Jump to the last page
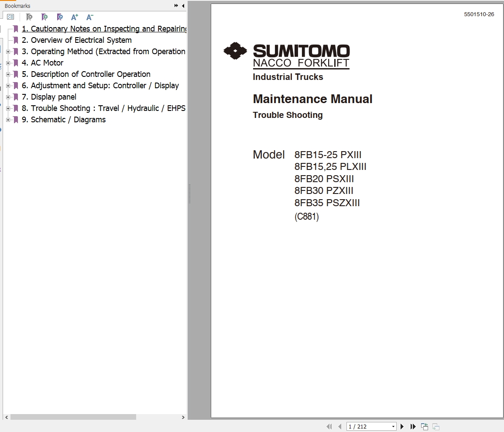 pos(413,426)
